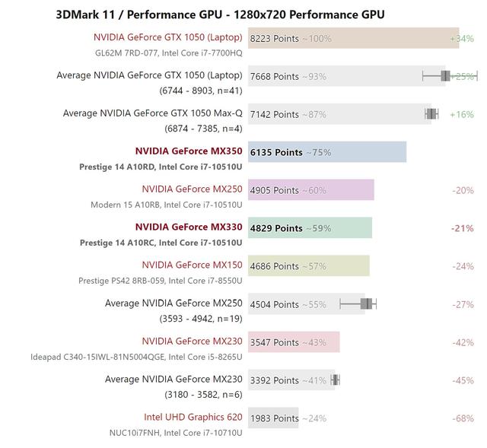Open the red NVIDIA GeForce MX230 link
This screenshot has height=448, width=487.
192,342
